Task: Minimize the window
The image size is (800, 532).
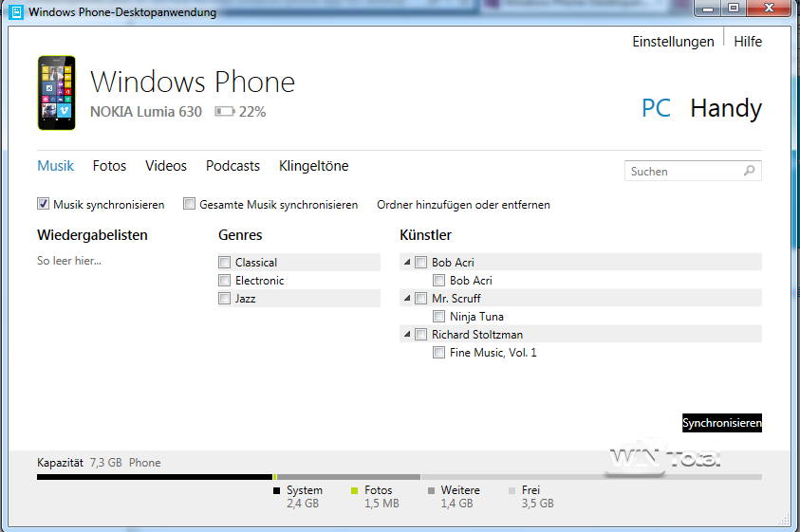Action: pos(708,9)
